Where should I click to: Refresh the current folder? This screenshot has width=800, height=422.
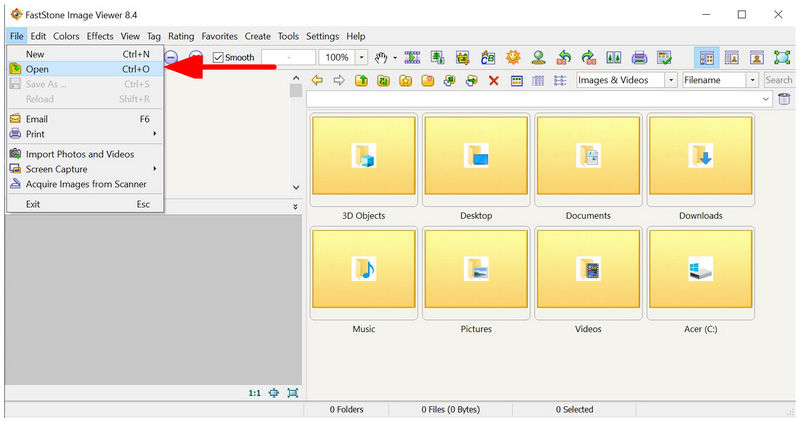coord(383,80)
